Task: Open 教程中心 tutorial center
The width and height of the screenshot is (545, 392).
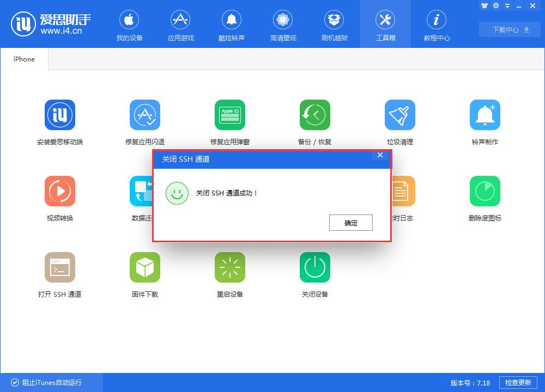Action: click(437, 25)
